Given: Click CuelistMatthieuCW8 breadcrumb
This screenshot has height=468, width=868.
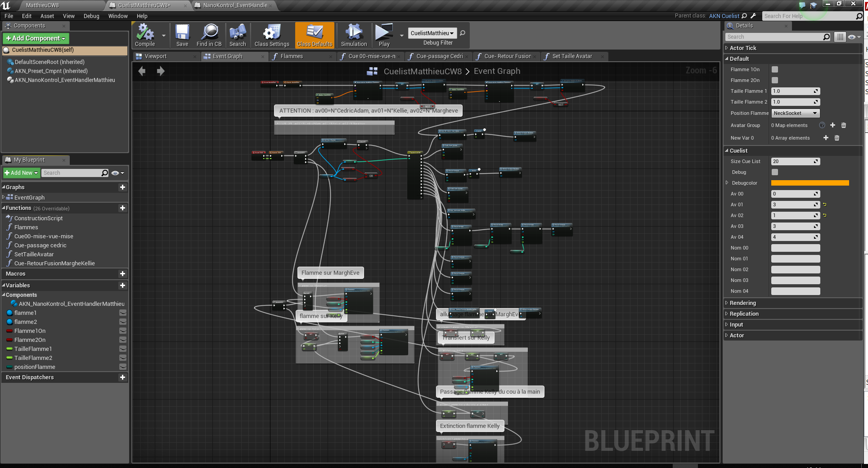Looking at the screenshot, I should [x=423, y=71].
